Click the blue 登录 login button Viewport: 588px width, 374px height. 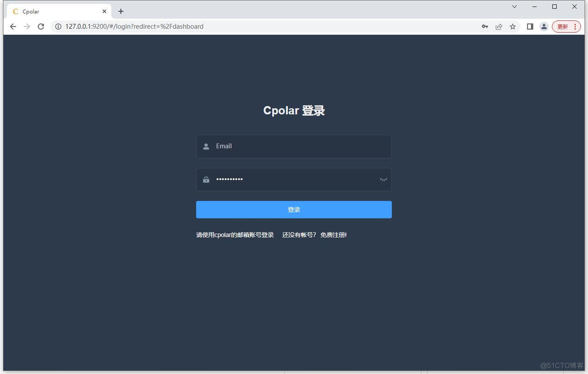(x=294, y=210)
